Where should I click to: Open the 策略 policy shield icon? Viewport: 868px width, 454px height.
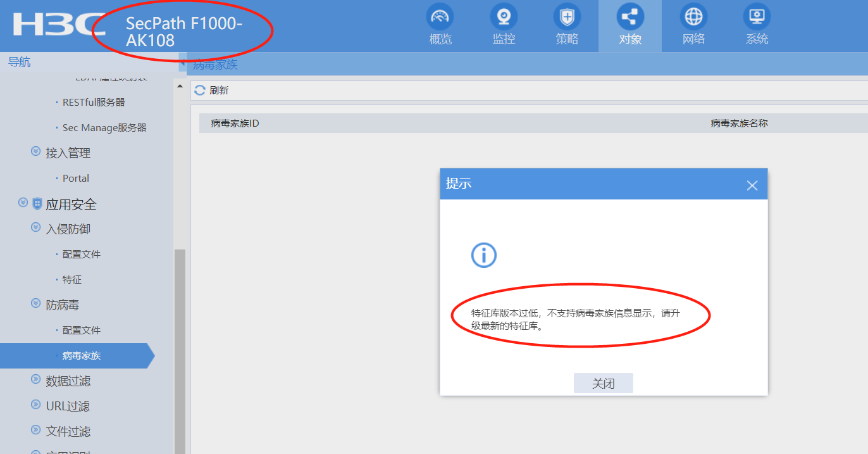click(567, 16)
